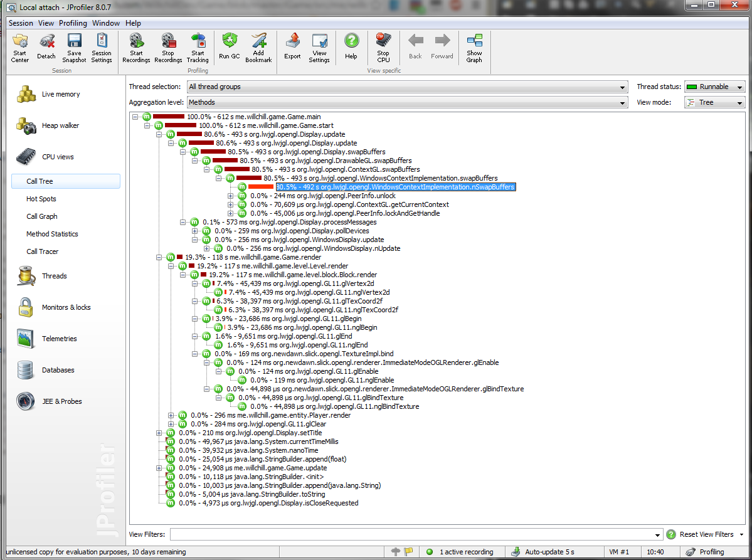Viewport: 752px width, 560px height.
Task: Collapse the Game.render node
Action: coord(159,258)
